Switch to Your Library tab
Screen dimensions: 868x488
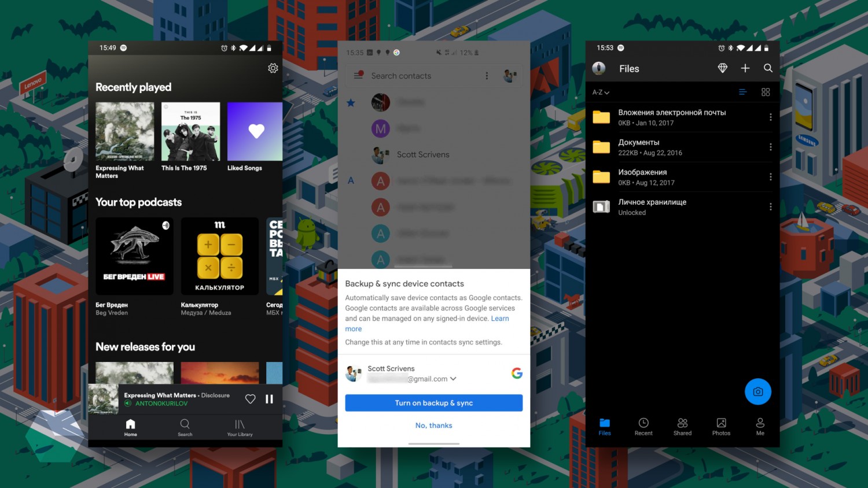pos(240,427)
